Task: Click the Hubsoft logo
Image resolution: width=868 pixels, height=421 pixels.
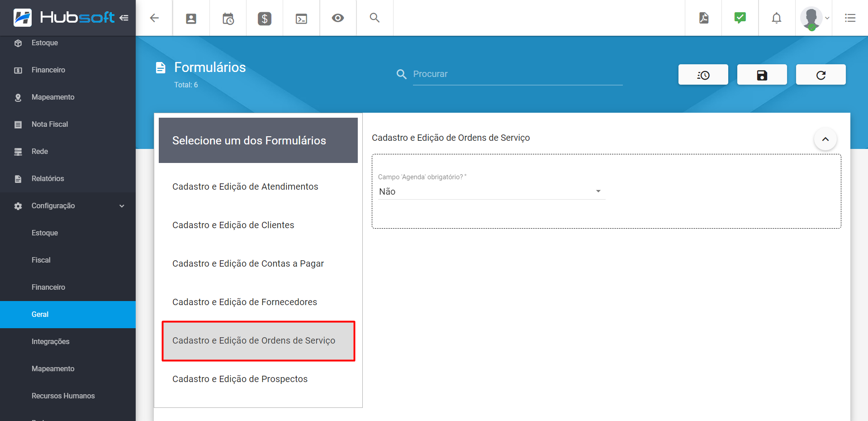Action: 64,18
